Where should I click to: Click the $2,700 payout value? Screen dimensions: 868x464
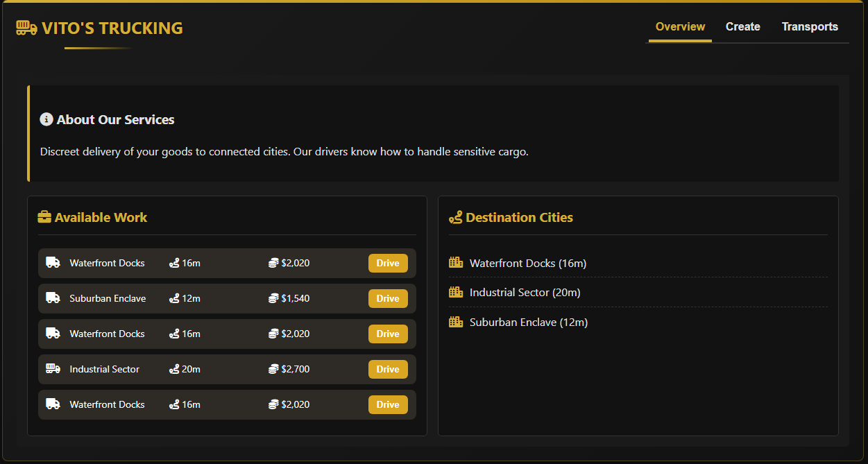click(296, 369)
